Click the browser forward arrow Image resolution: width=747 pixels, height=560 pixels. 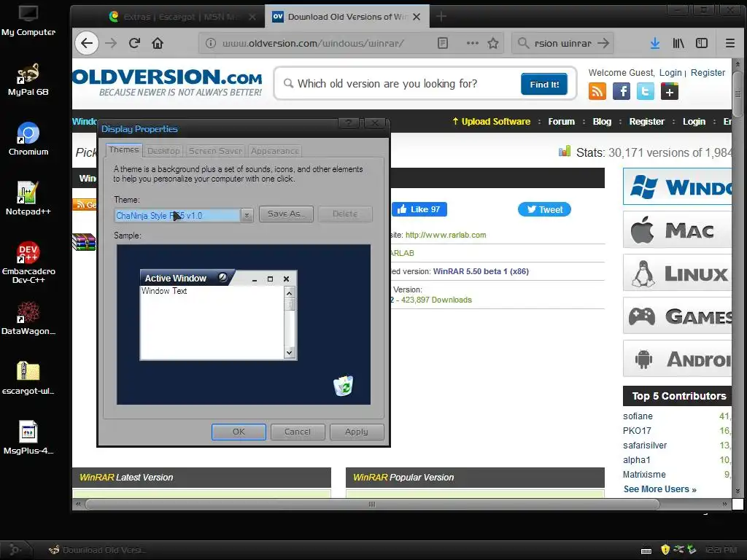point(111,43)
